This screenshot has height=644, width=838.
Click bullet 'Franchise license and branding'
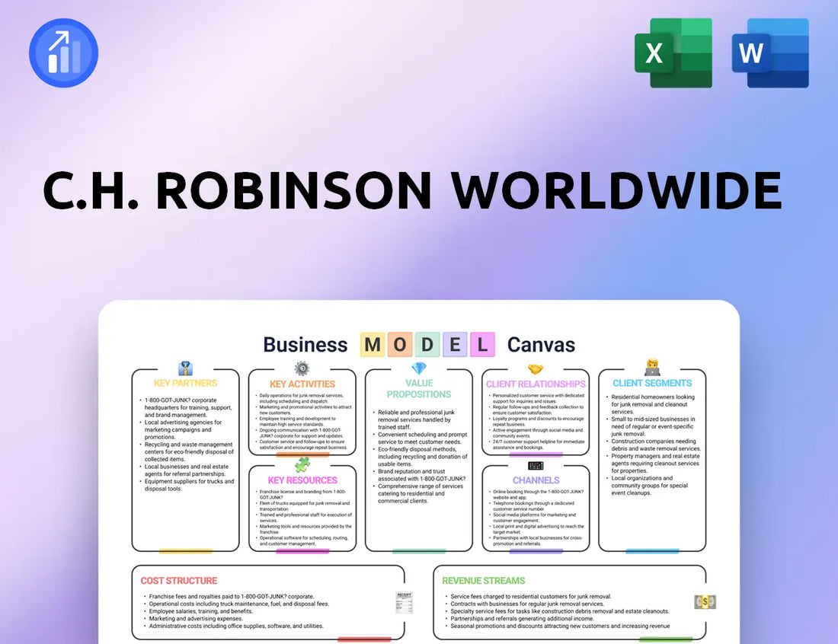click(302, 495)
